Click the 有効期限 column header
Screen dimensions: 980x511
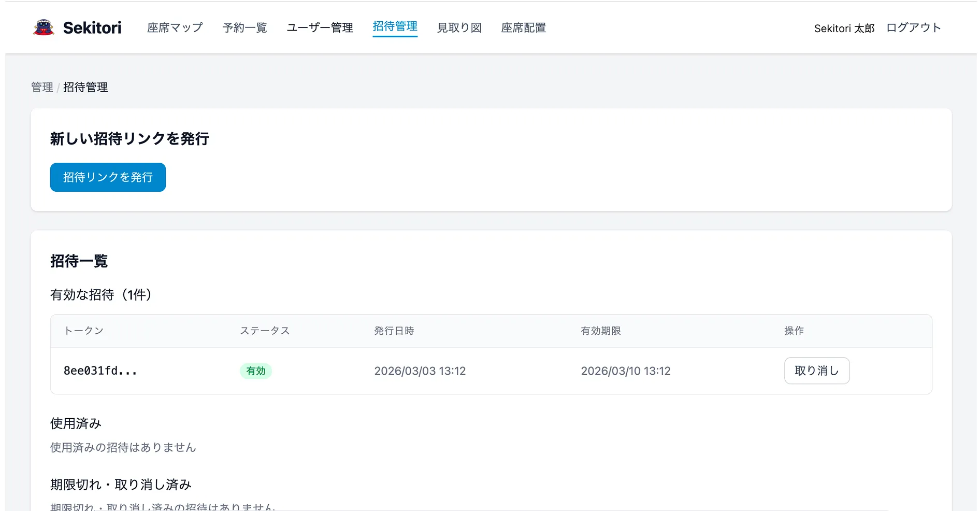[601, 331]
